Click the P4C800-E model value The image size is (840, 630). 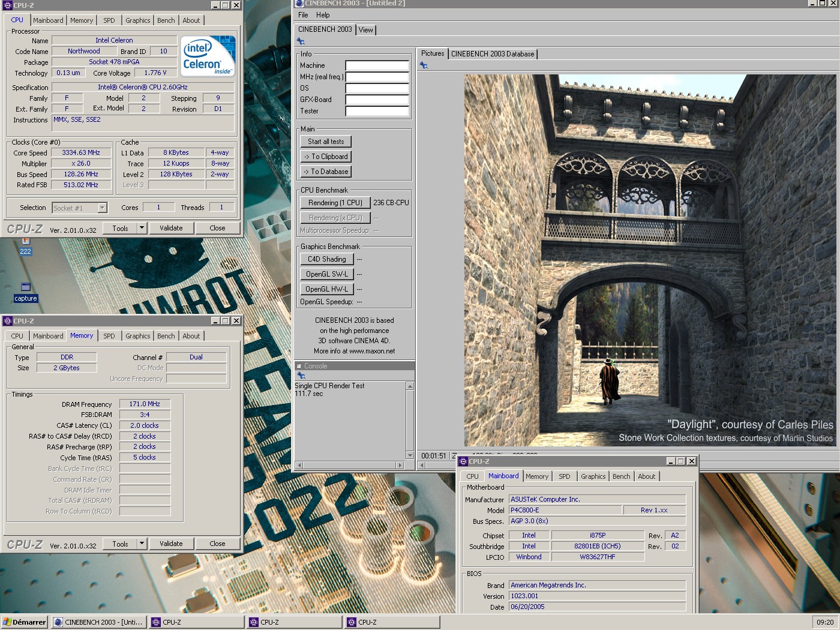565,510
